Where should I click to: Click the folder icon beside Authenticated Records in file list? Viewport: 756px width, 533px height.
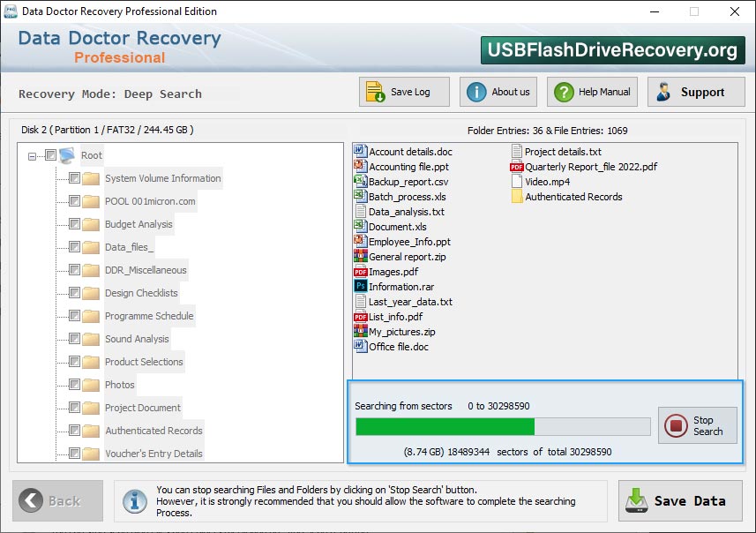(x=516, y=196)
